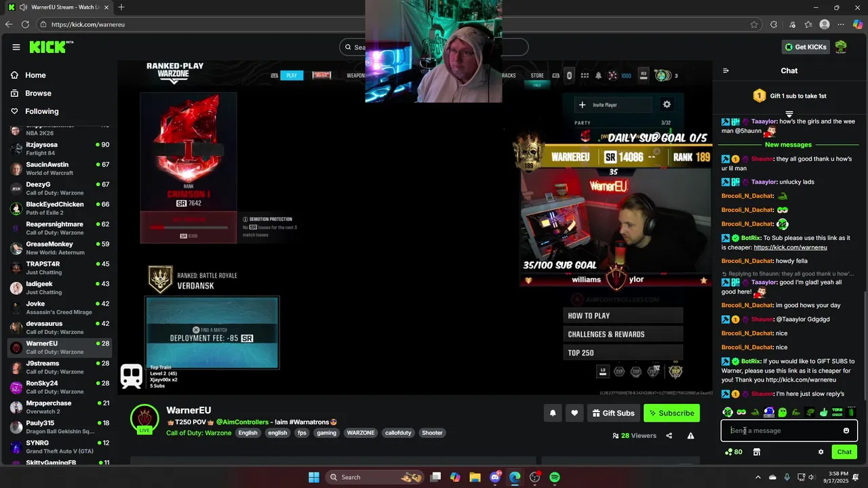Open BlackEyedChicken channel in sidebar
This screenshot has height=488, width=868.
(x=60, y=208)
